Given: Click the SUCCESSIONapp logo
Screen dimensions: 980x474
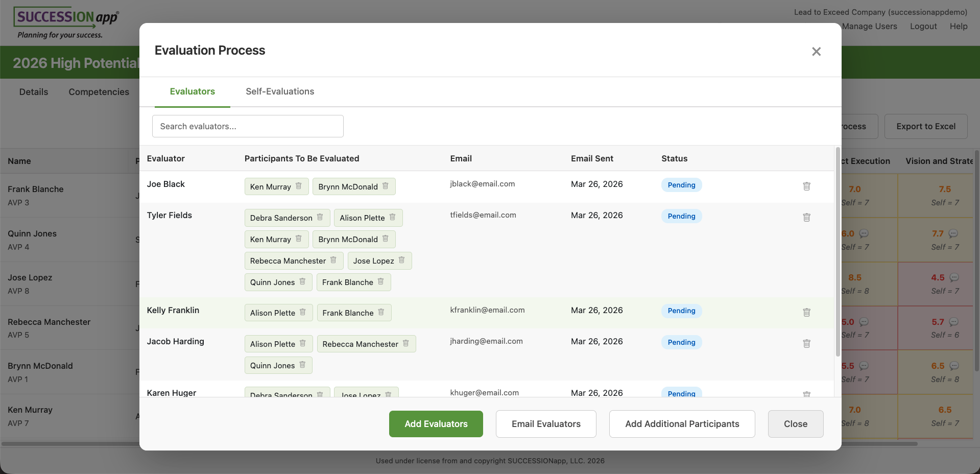Looking at the screenshot, I should click(66, 22).
